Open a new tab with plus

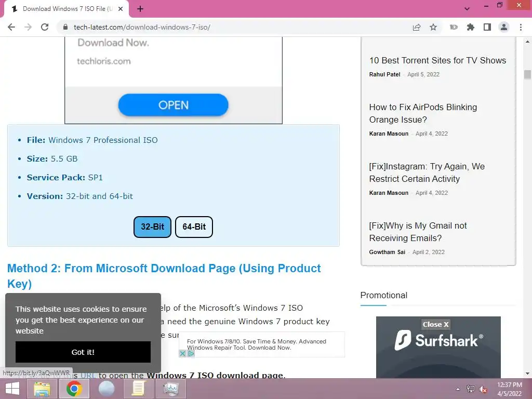pyautogui.click(x=140, y=9)
